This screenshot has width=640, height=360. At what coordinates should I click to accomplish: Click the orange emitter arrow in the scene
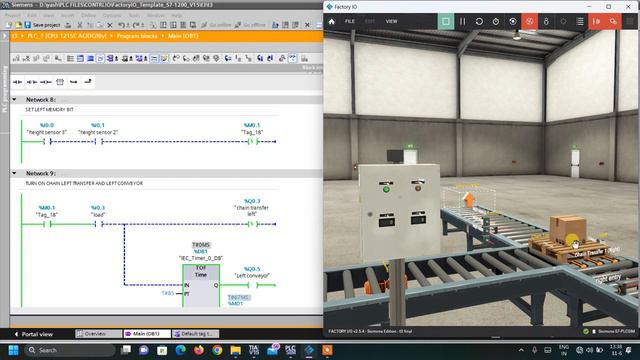(469, 199)
